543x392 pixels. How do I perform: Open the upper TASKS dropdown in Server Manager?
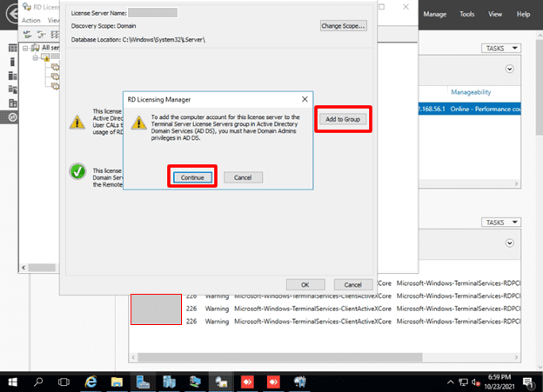[501, 48]
